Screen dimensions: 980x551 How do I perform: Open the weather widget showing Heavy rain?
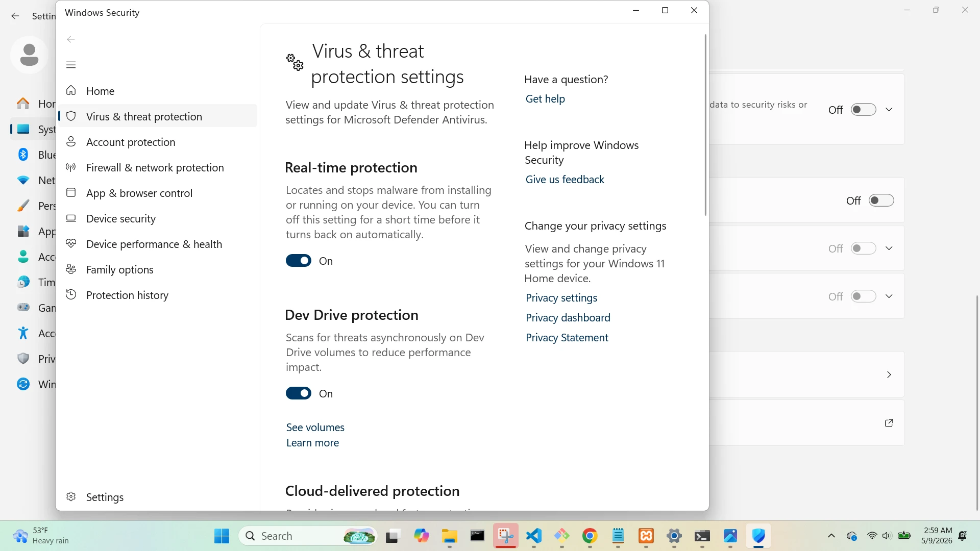[x=41, y=536]
